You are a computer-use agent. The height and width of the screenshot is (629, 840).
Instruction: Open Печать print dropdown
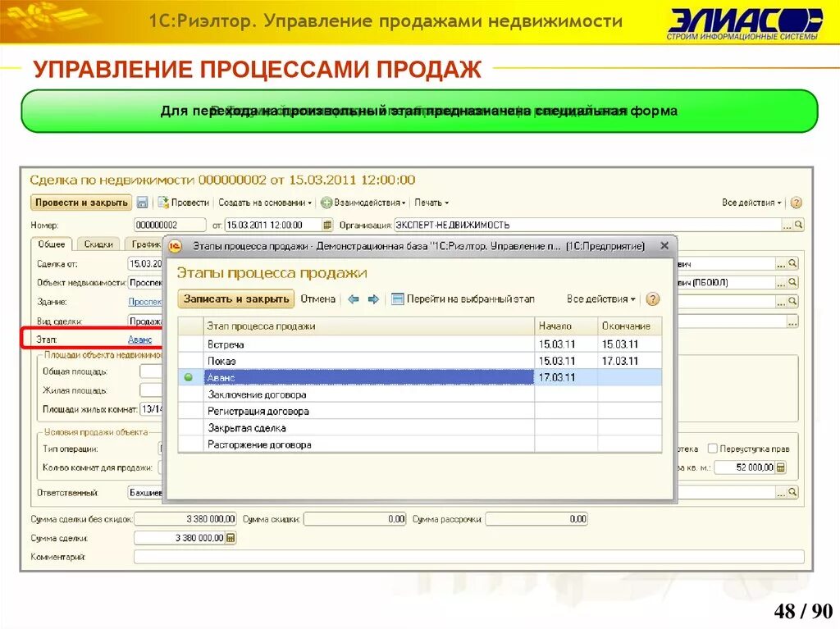[431, 203]
